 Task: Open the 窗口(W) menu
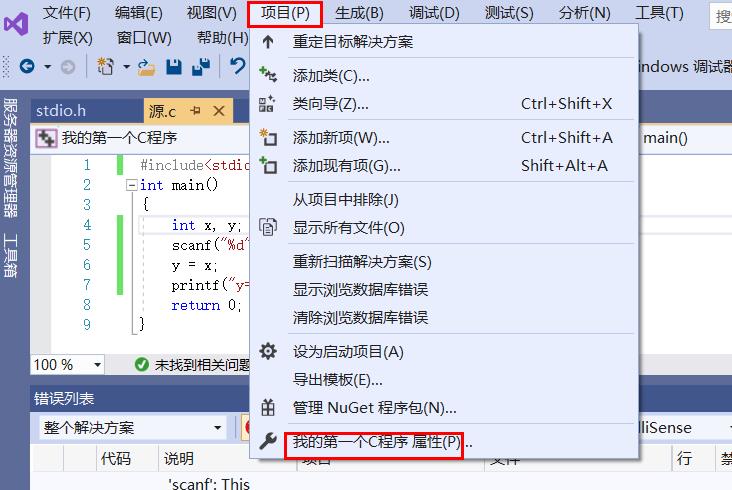144,37
